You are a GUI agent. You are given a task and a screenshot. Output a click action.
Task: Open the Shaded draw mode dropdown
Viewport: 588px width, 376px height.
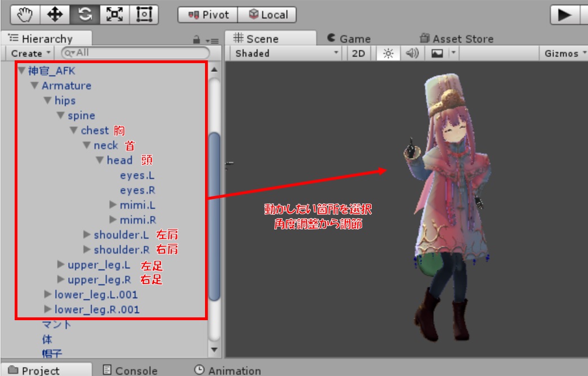(287, 54)
